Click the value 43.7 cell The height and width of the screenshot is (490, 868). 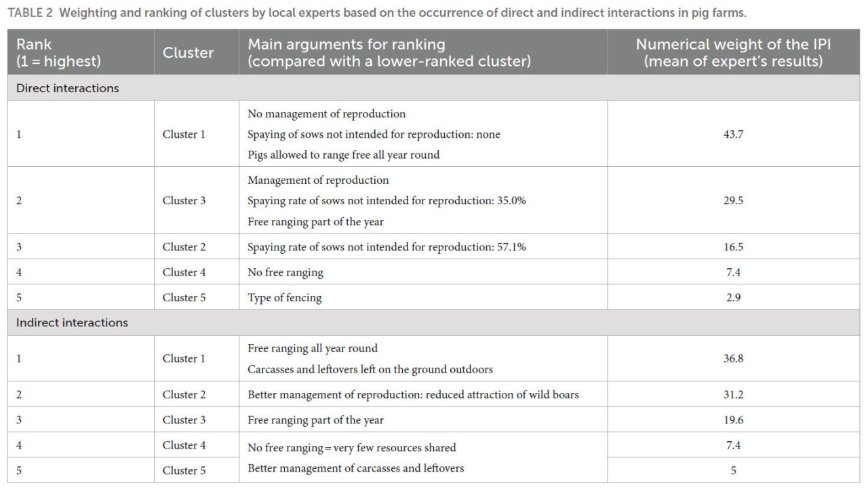point(733,134)
